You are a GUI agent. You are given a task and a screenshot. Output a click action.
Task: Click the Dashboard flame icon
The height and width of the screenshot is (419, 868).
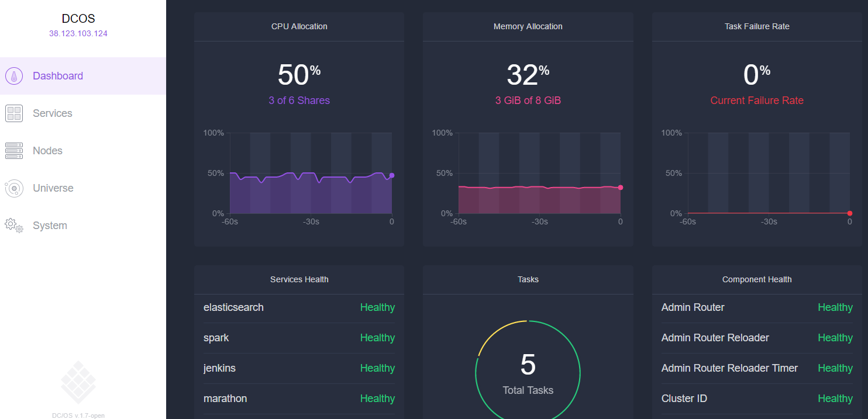(14, 76)
